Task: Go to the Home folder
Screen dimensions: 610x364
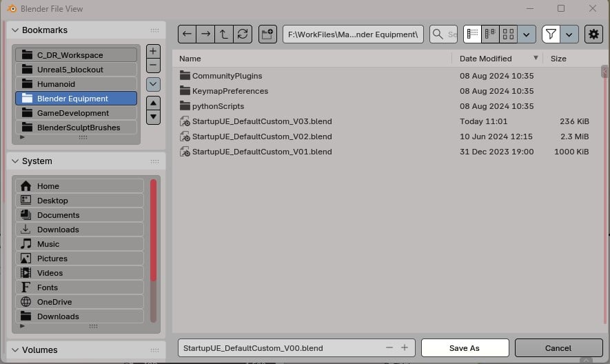Action: (x=80, y=186)
